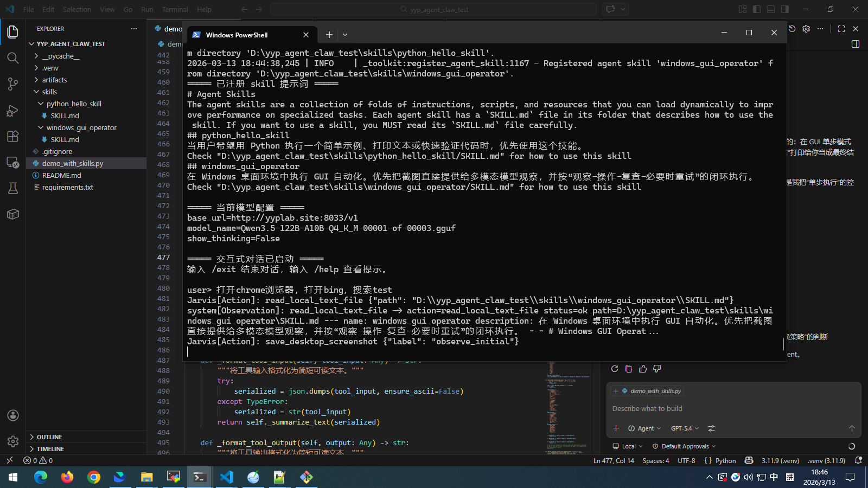This screenshot has width=868, height=488.
Task: Open Google Chrome from the taskbar
Action: pyautogui.click(x=94, y=477)
